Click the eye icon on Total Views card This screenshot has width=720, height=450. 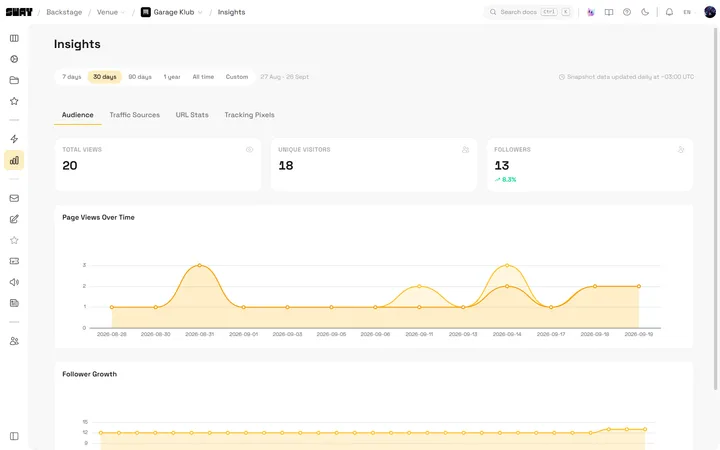pos(249,150)
